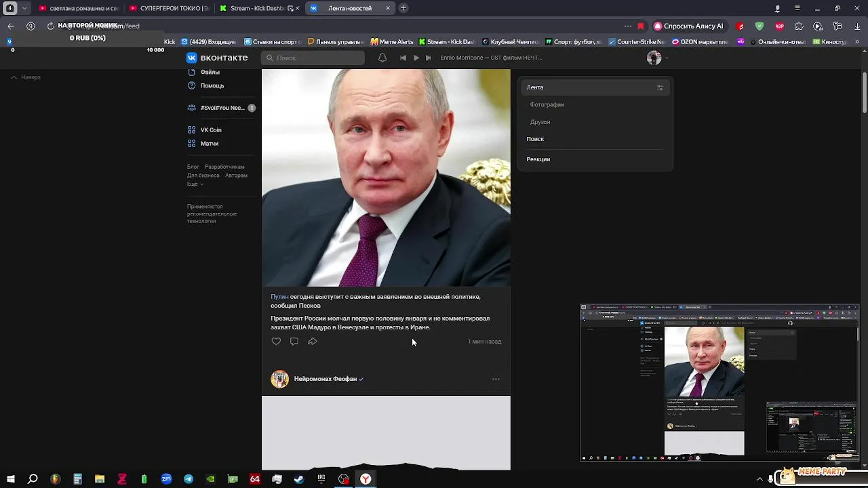Open the Meme Alerts bookmark

(x=392, y=41)
